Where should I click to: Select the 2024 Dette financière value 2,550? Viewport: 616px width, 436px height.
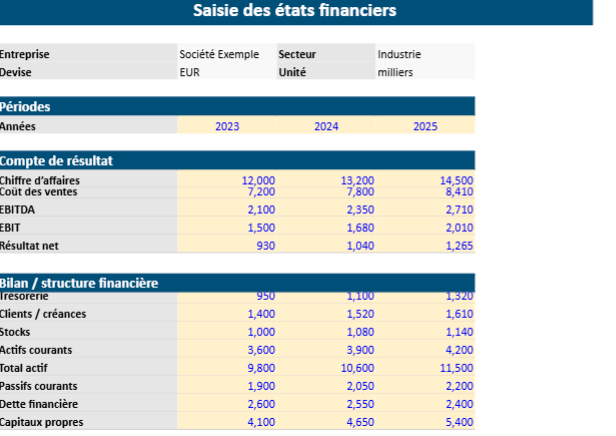(358, 404)
